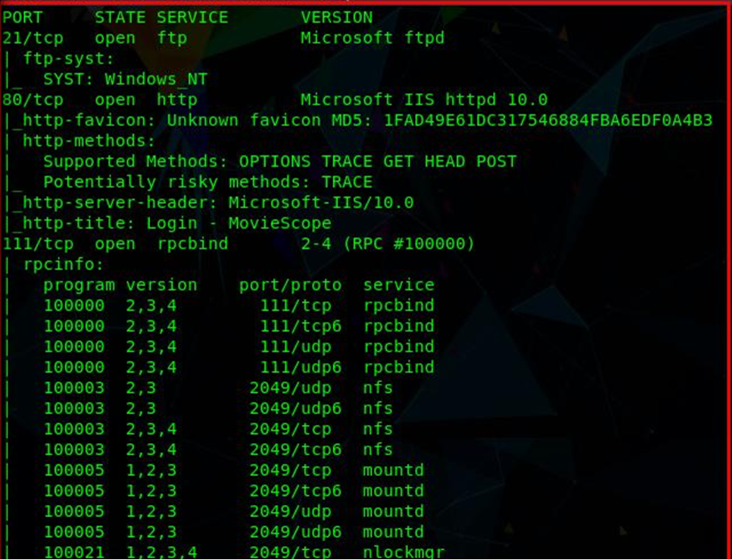
Task: Click the nlockmgr service entry
Action: (x=404, y=552)
